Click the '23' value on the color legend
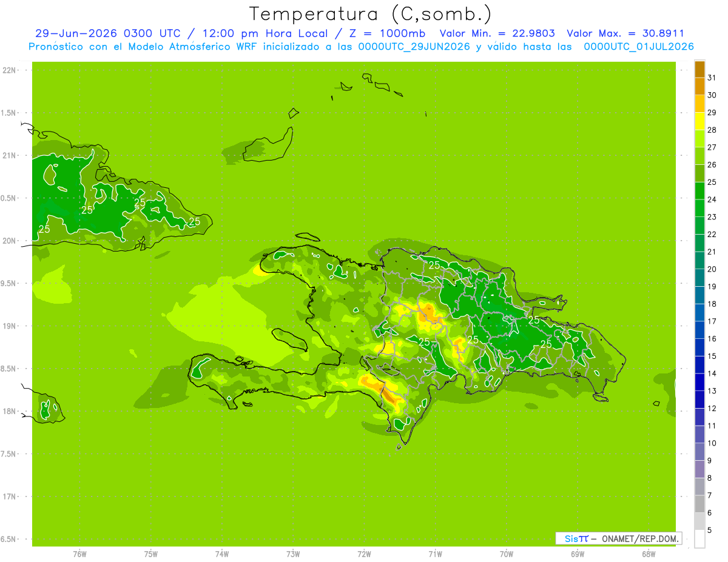 [x=712, y=217]
